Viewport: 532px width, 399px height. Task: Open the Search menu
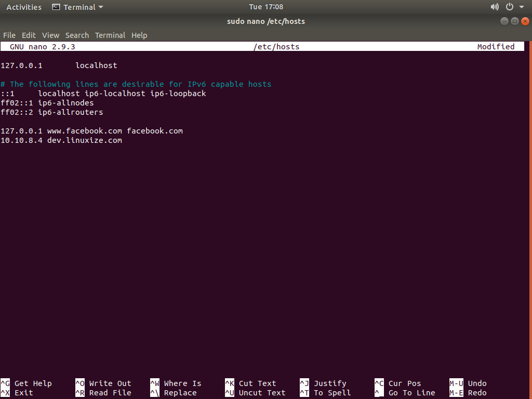pyautogui.click(x=77, y=35)
